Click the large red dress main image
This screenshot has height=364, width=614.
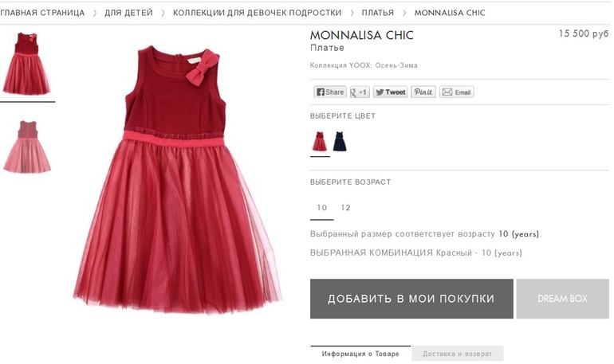coord(177,180)
